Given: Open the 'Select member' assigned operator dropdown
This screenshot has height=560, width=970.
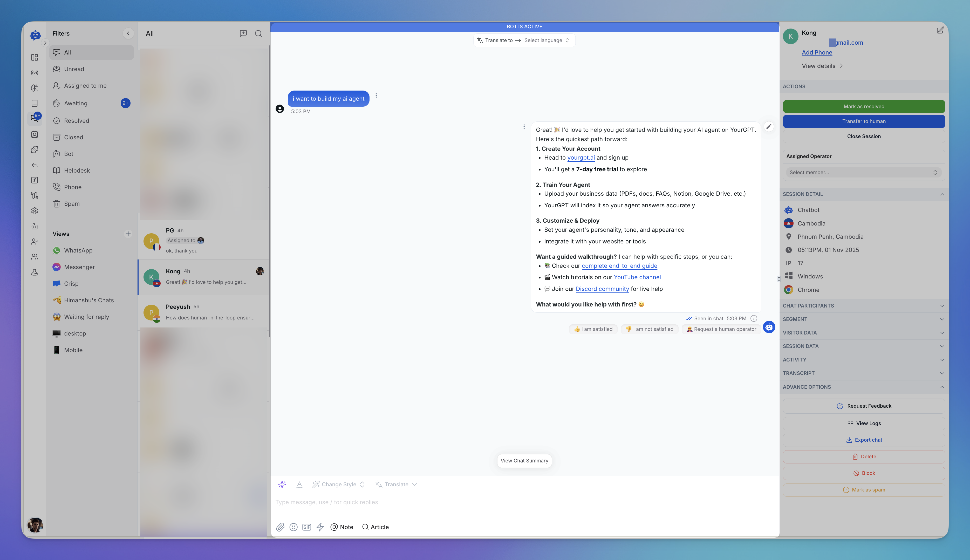Looking at the screenshot, I should pos(863,172).
